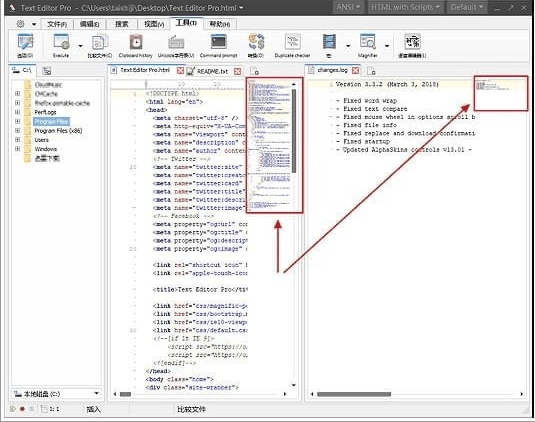This screenshot has width=535, height=422.
Task: Open the 选项 options tool
Action: pos(26,45)
